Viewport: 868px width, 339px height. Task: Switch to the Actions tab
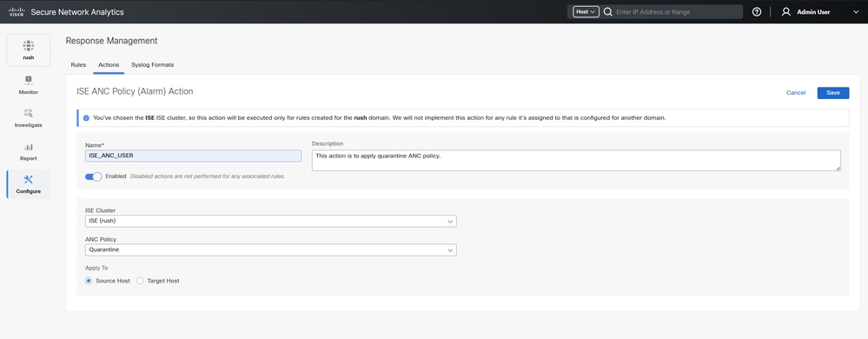point(109,65)
